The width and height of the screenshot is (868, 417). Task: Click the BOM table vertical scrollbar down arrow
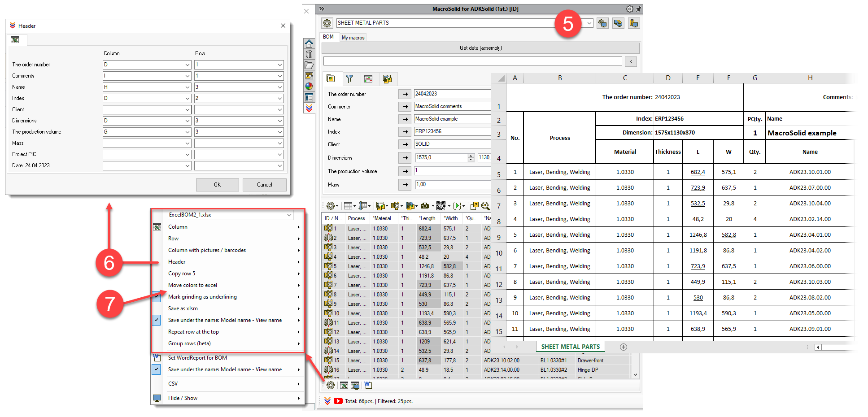tap(635, 375)
